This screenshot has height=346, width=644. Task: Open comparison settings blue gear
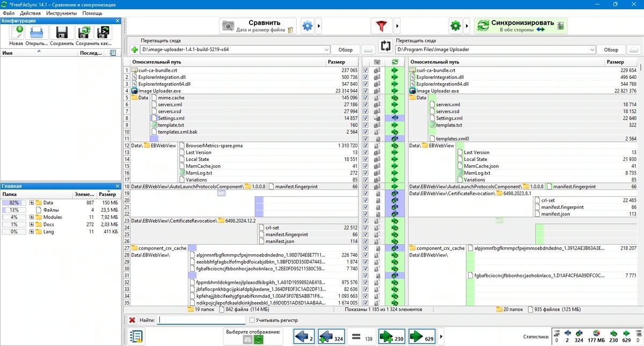tap(307, 26)
